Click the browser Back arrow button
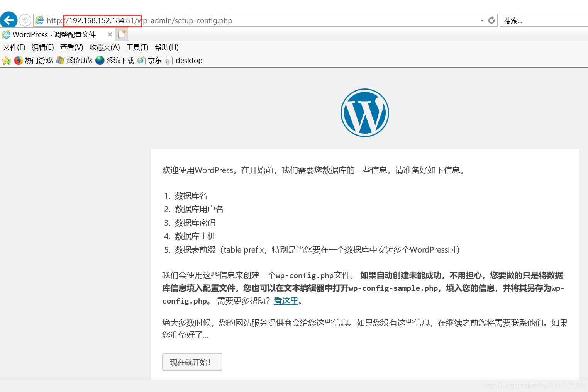Screen dimensions: 588x392 tap(8, 20)
